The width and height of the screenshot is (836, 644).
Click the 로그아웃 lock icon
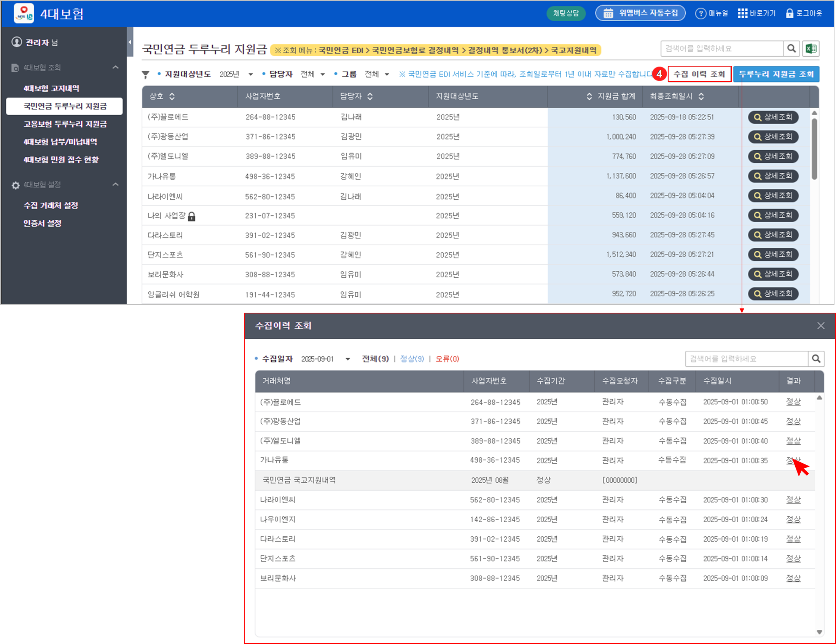point(789,13)
